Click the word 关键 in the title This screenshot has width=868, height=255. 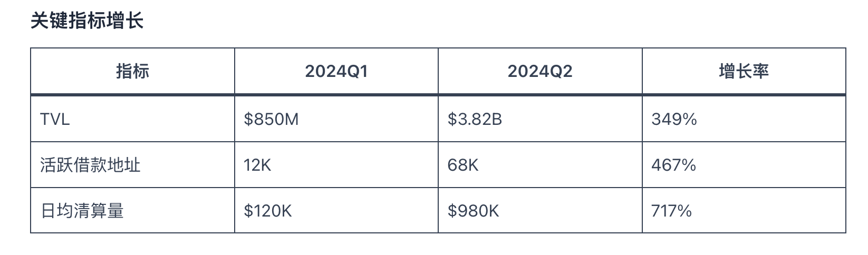pos(49,21)
